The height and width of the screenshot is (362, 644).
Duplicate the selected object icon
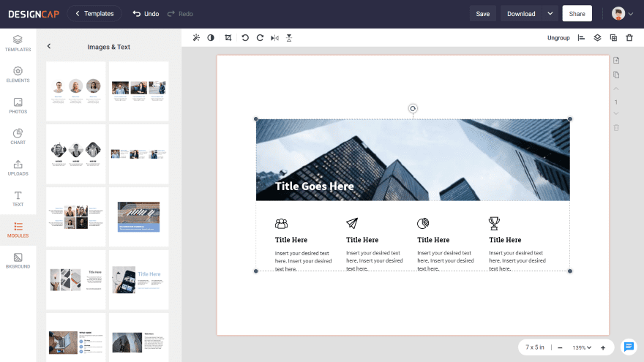point(613,38)
